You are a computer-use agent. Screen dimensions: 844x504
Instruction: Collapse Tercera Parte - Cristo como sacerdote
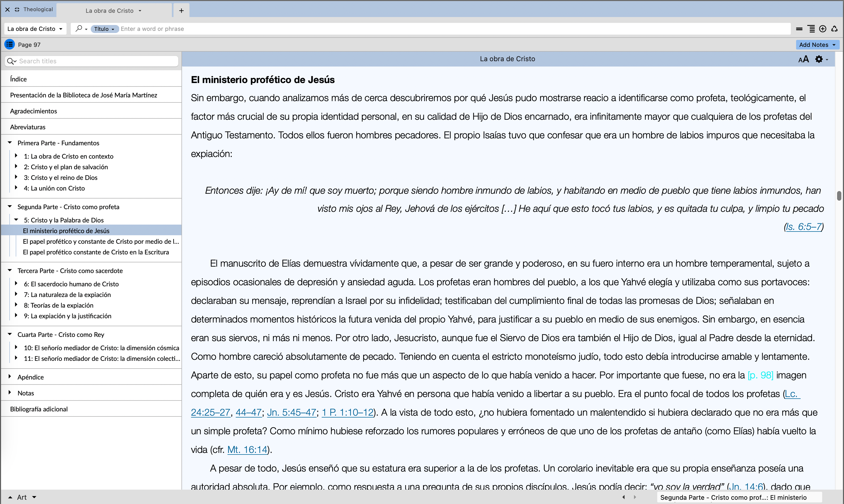click(10, 270)
